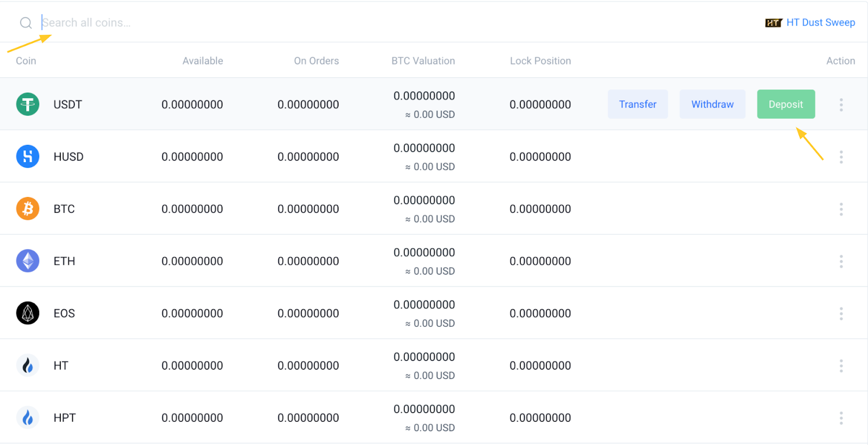Click the Lock Position column header
This screenshot has width=868, height=445.
tap(540, 61)
